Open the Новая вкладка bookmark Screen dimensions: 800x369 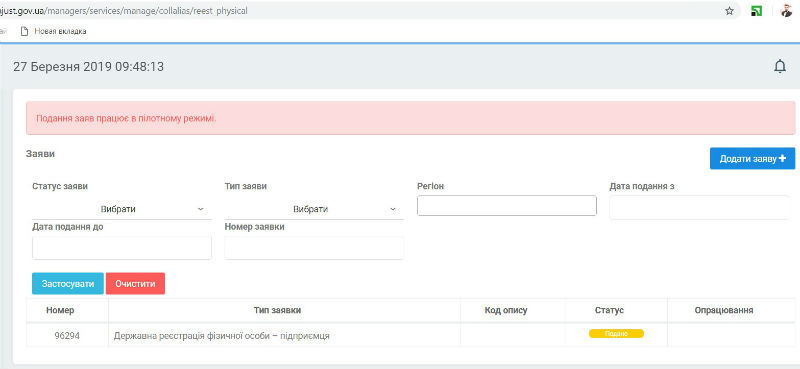click(54, 31)
